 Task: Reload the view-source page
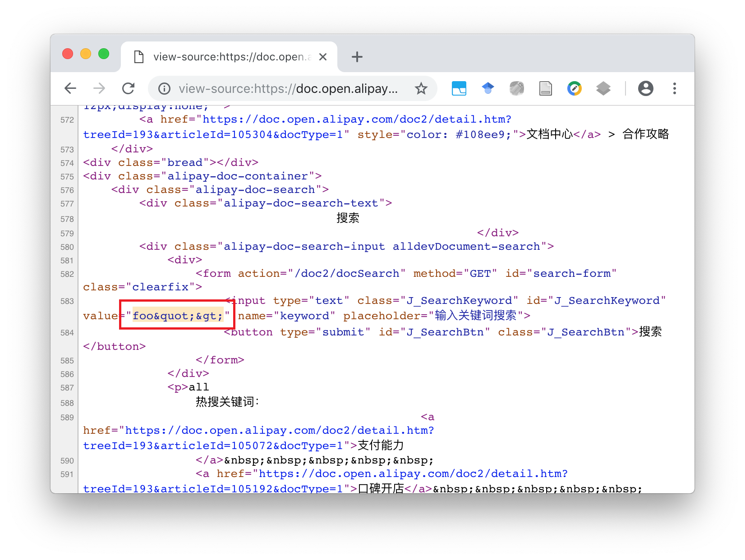pyautogui.click(x=129, y=88)
